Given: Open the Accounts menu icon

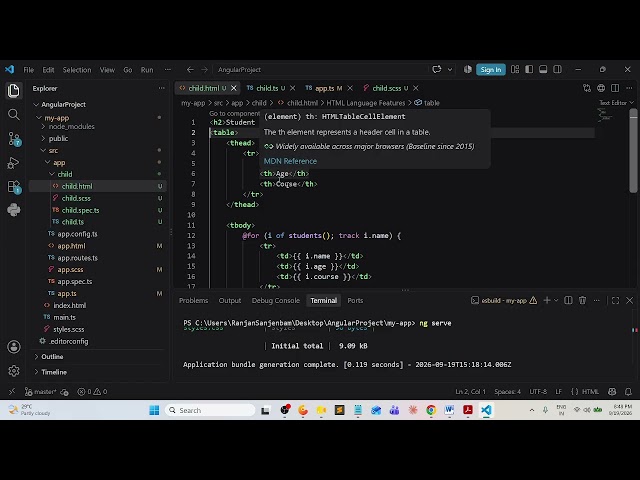Looking at the screenshot, I should coord(13,347).
